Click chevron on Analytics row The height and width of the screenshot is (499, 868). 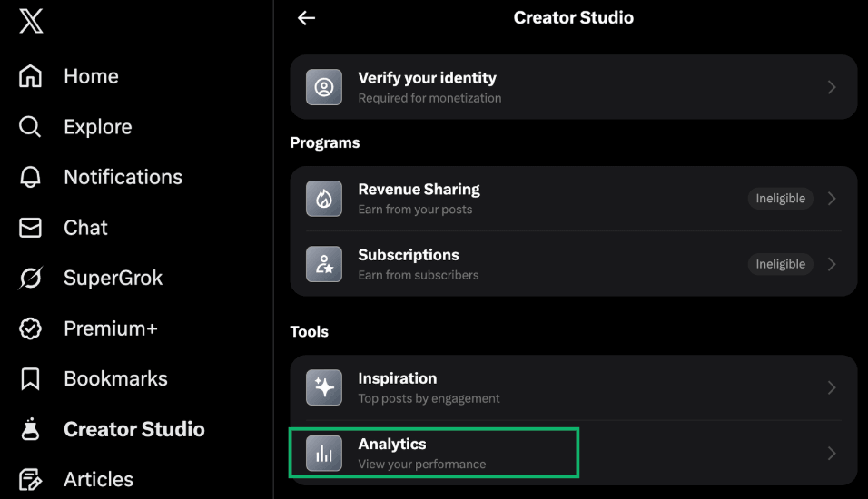click(832, 454)
